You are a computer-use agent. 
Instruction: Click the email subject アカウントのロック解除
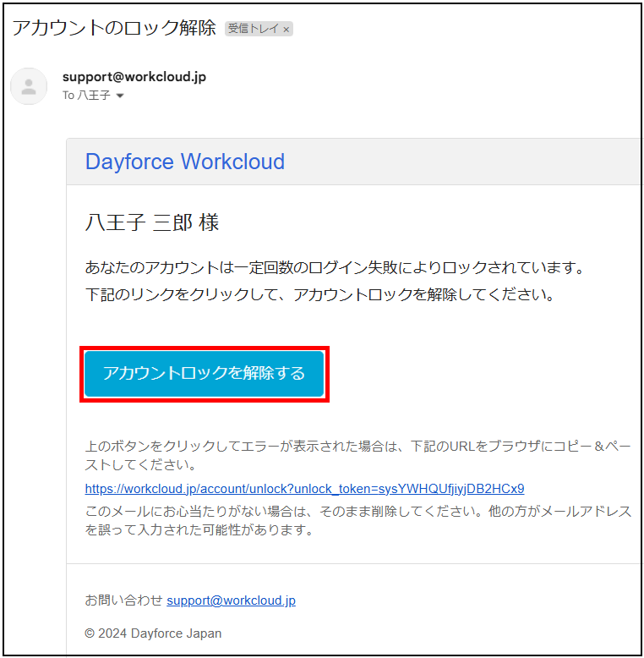tap(114, 28)
